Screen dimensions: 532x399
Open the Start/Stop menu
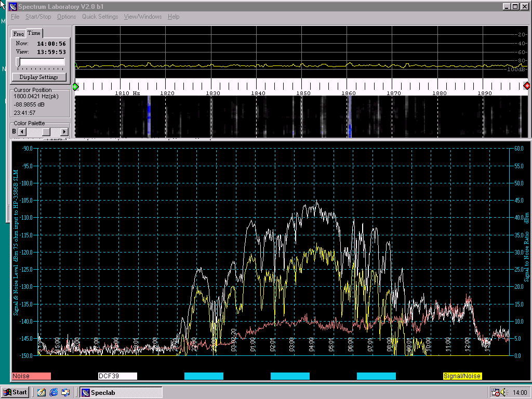[x=38, y=17]
